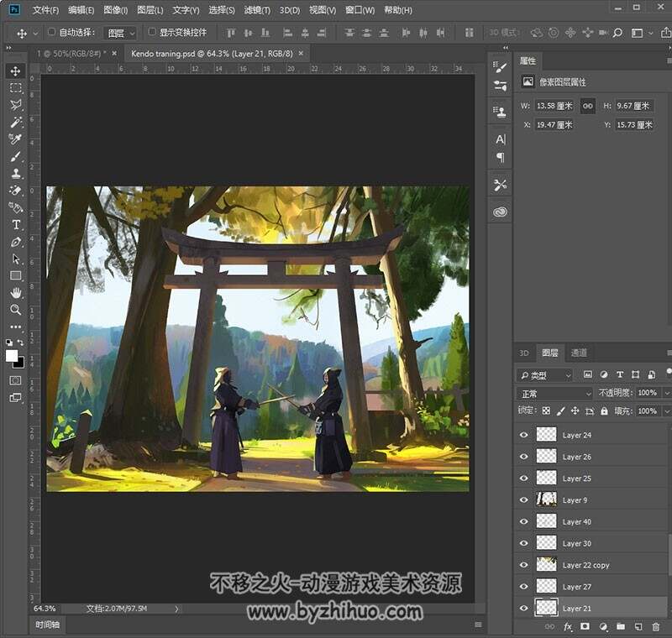Hide Layer 26 visibility eye
The image size is (672, 638).
tap(523, 457)
